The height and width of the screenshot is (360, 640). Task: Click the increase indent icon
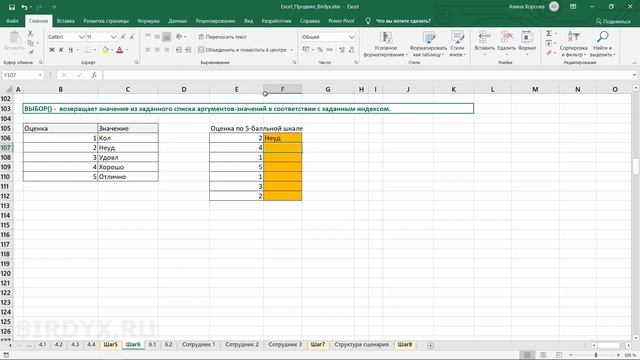[x=188, y=50]
